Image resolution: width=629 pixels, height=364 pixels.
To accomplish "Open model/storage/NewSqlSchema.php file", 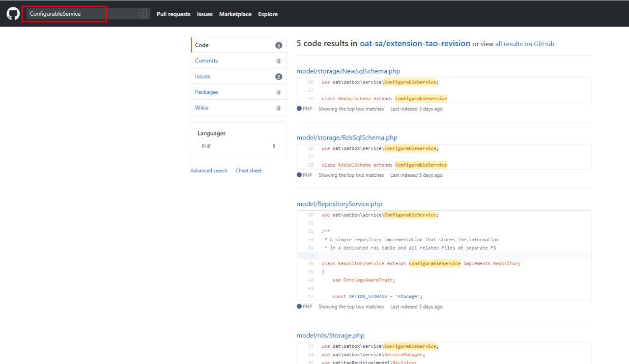I will pos(348,71).
